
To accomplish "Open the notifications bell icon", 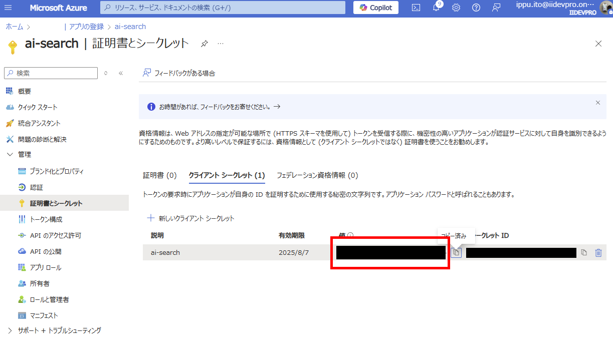I will pos(436,8).
